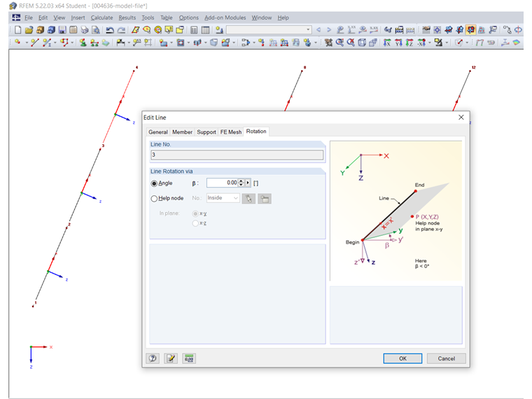
Task: Click the new help node button
Action: [x=265, y=199]
